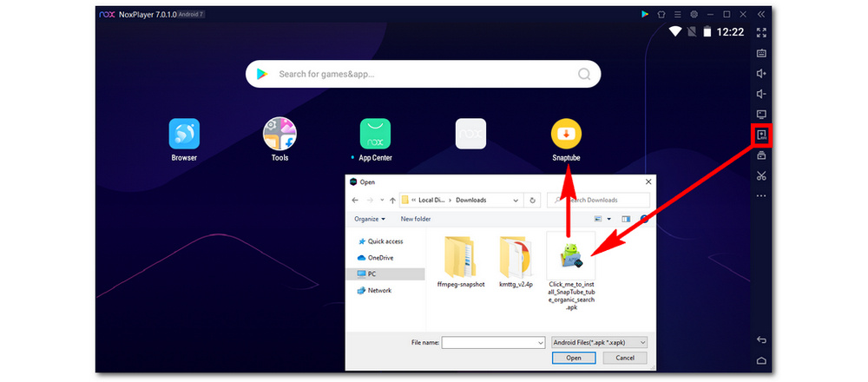Open the Android Files type filter dropdown
This screenshot has width=868, height=382.
[x=600, y=343]
